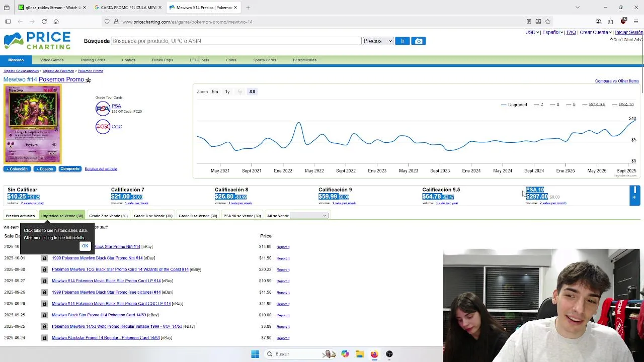Viewport: 644px width, 362px height.
Task: Open the All se Vende dropdown
Action: pos(309,216)
